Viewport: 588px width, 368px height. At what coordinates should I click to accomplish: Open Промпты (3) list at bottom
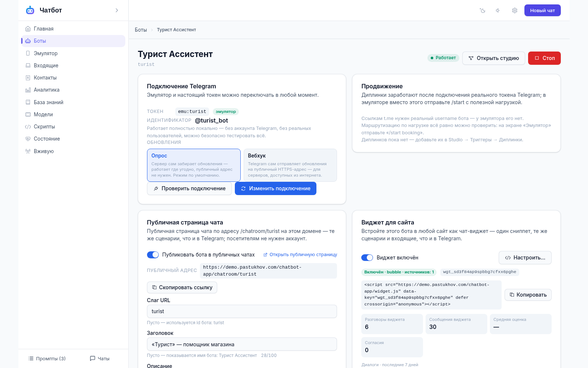pyautogui.click(x=47, y=358)
